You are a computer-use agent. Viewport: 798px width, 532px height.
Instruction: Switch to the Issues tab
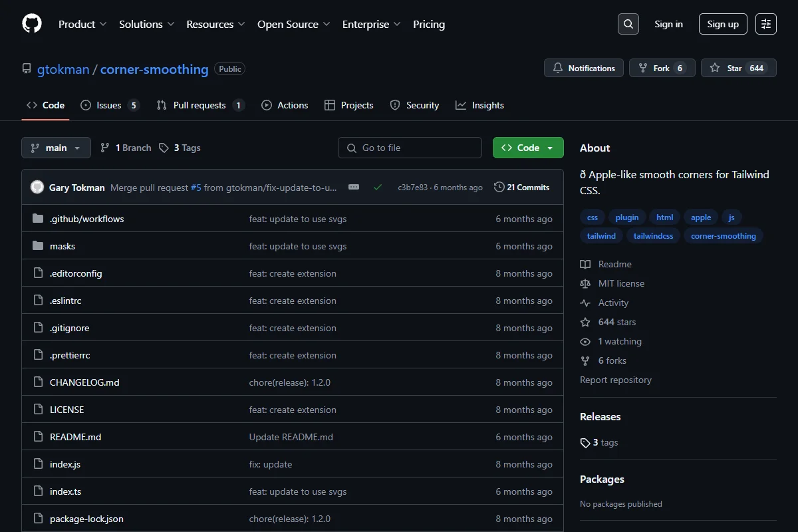click(110, 105)
